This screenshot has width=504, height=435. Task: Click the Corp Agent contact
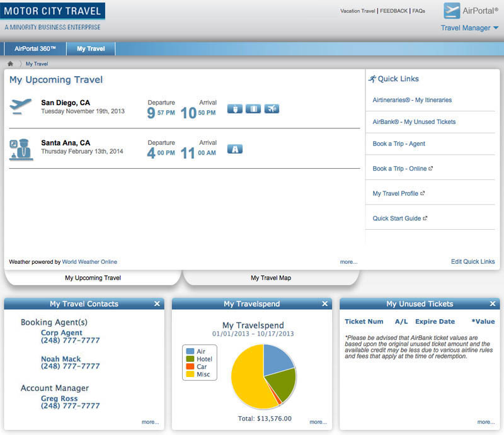tap(61, 332)
